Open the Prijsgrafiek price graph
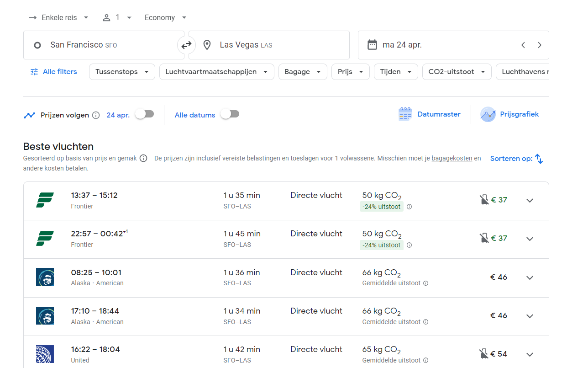The height and width of the screenshot is (368, 588). (510, 114)
